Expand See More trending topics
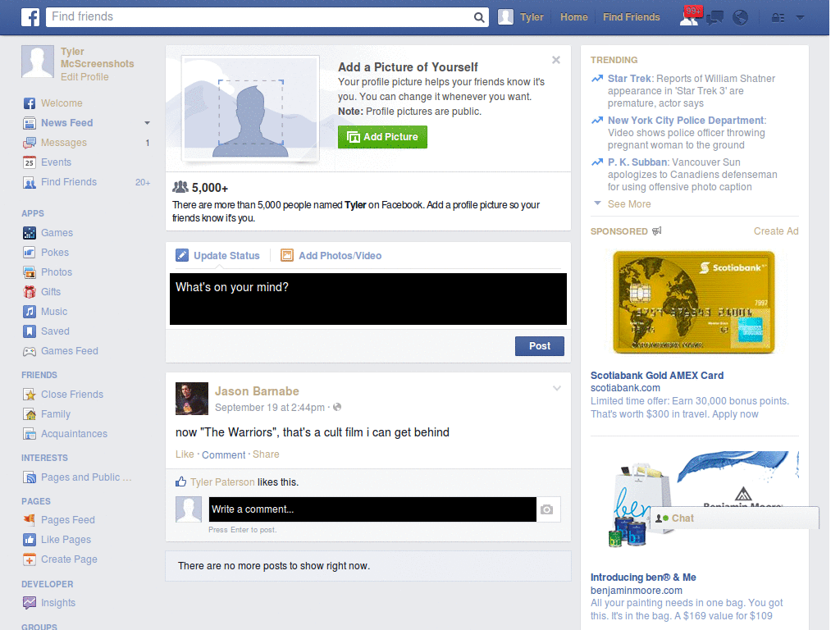The width and height of the screenshot is (840, 630). pyautogui.click(x=629, y=204)
